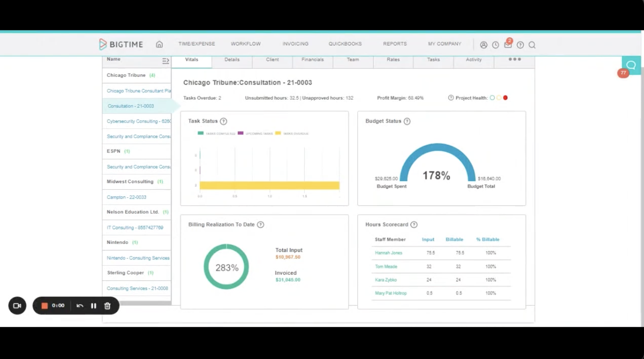Image resolution: width=644 pixels, height=359 pixels.
Task: Open the MY COMPANY menu
Action: [444, 44]
